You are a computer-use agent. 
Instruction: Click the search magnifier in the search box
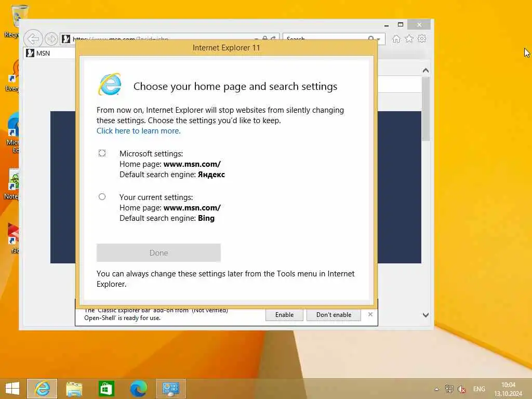(x=371, y=38)
